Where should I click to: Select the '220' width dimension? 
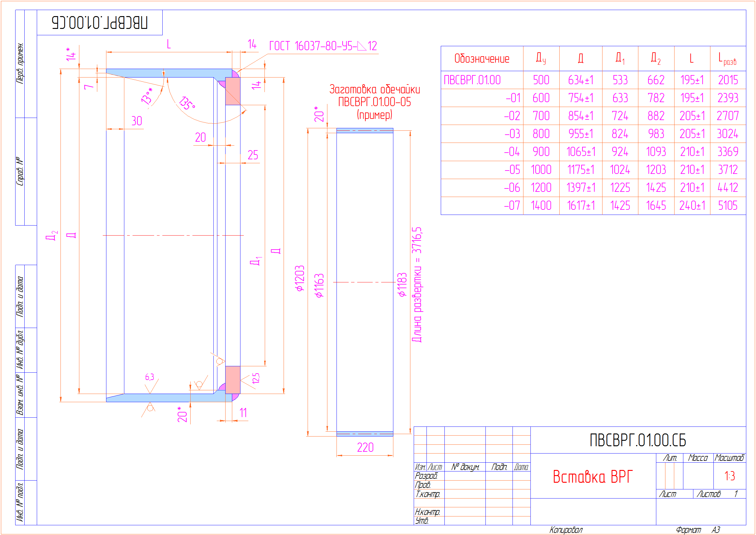tap(365, 448)
